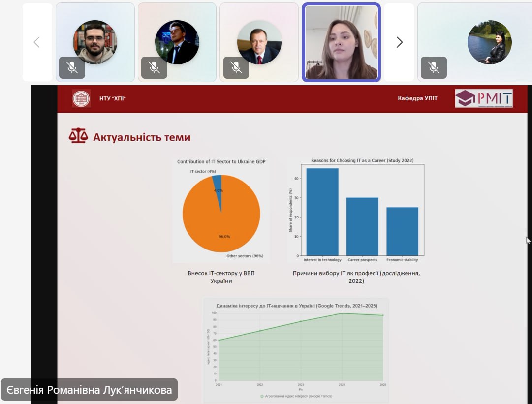The height and width of the screenshot is (404, 532).
Task: Click the 'Кафедра УПІТ' header text
Action: [418, 98]
